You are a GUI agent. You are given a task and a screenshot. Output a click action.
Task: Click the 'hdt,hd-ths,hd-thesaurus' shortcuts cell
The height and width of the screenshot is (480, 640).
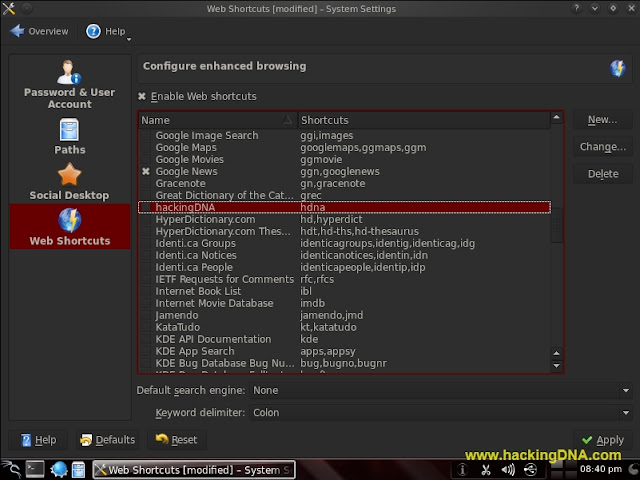click(x=359, y=231)
